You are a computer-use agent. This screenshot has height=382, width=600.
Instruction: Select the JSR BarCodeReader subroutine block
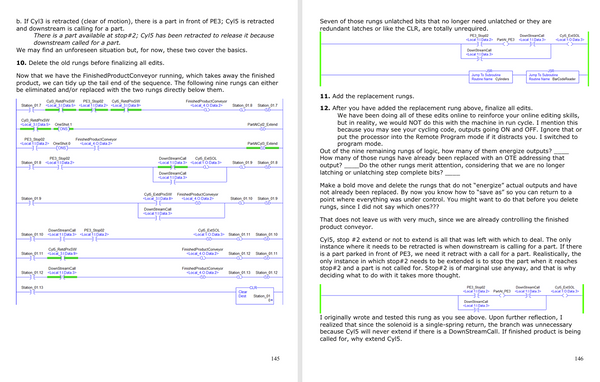click(x=553, y=77)
